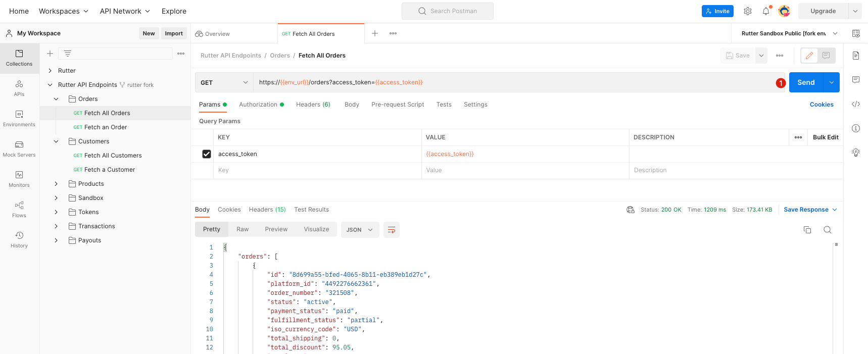
Task: Open the APIs sidebar panel
Action: (19, 88)
